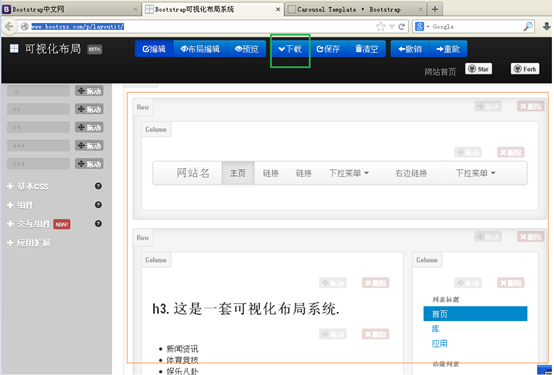Image resolution: width=554 pixels, height=375 pixels.
Task: Click the 6 6 grid layout input
Action: (39, 109)
